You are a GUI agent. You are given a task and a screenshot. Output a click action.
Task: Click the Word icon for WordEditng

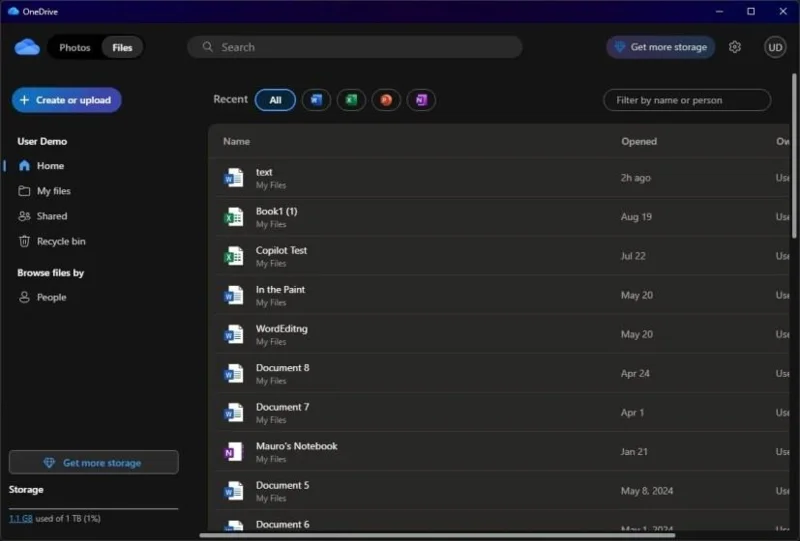(234, 335)
